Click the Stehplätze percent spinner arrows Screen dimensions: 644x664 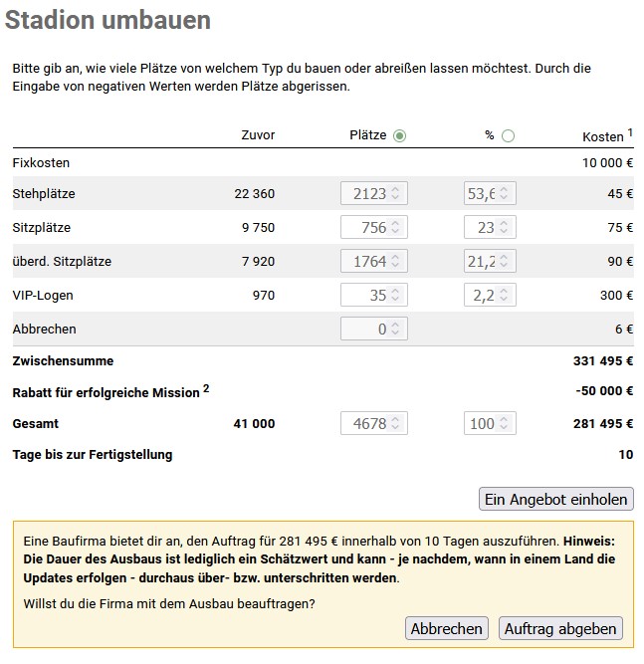506,194
